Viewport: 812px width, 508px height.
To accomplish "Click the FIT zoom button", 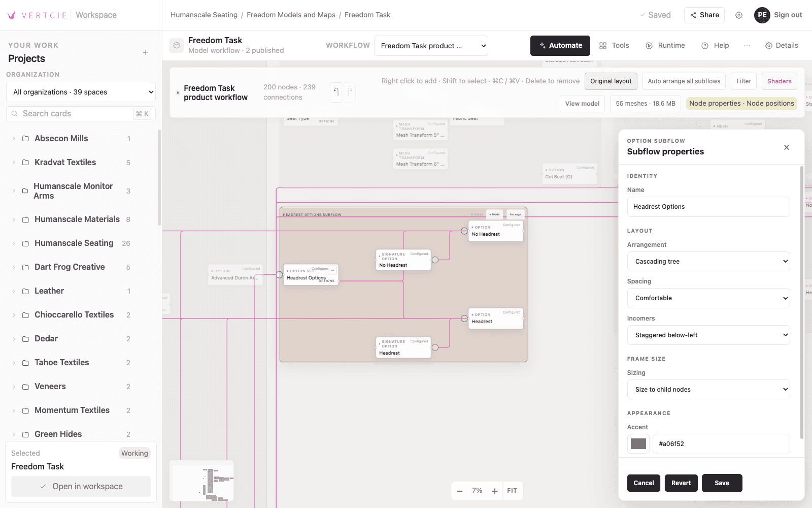I will point(512,491).
